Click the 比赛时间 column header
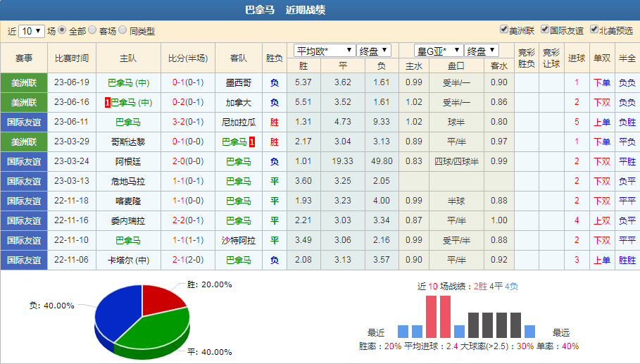The width and height of the screenshot is (640, 364). pyautogui.click(x=71, y=58)
